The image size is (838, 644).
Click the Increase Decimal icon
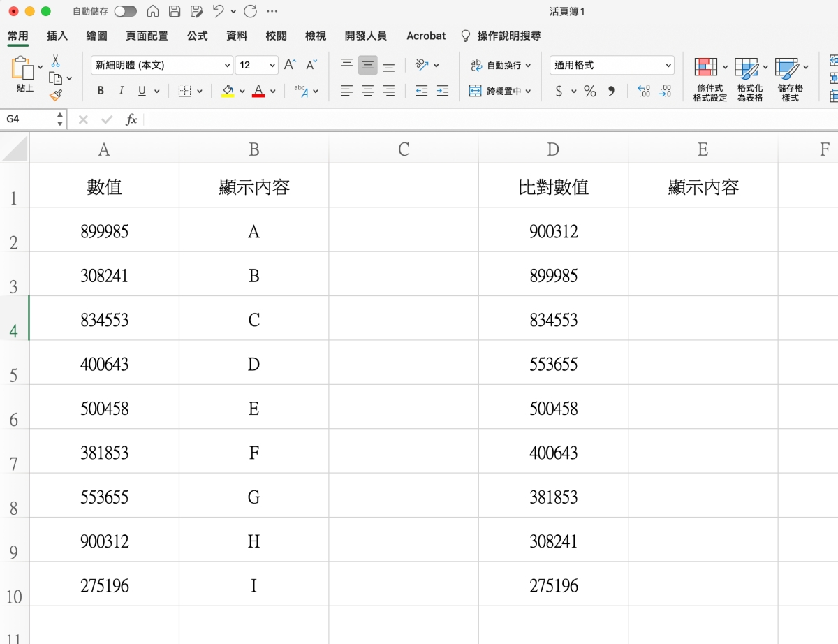click(x=643, y=91)
